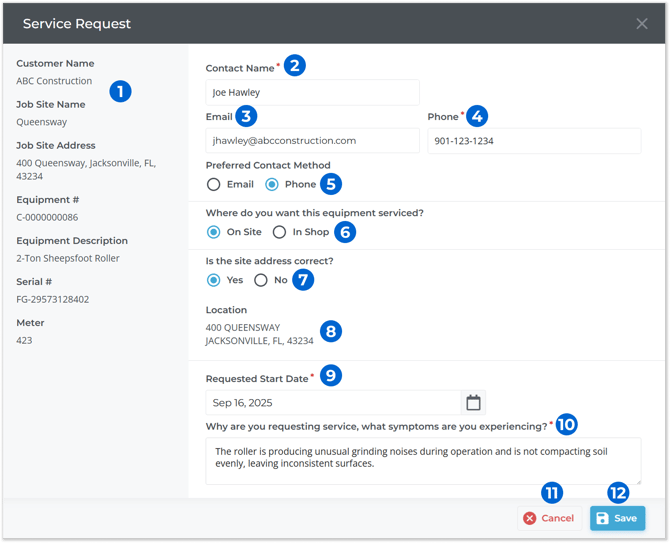Click the Email address input field

312,141
